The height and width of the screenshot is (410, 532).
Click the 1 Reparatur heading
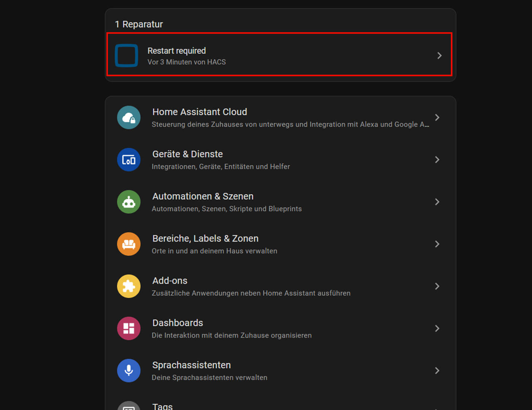[139, 24]
